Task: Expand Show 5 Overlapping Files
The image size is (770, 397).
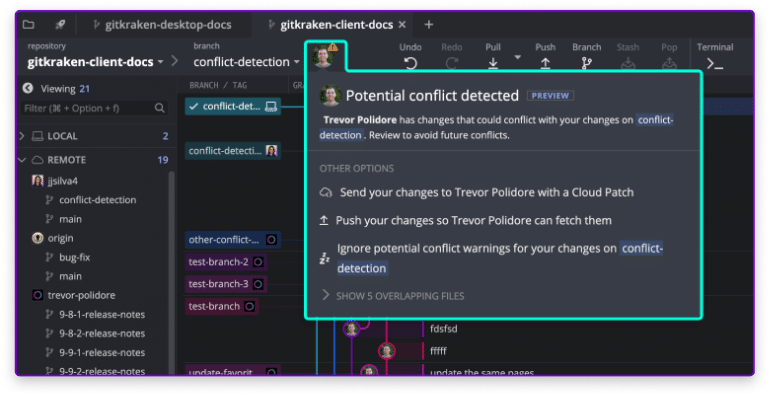Action: (392, 296)
